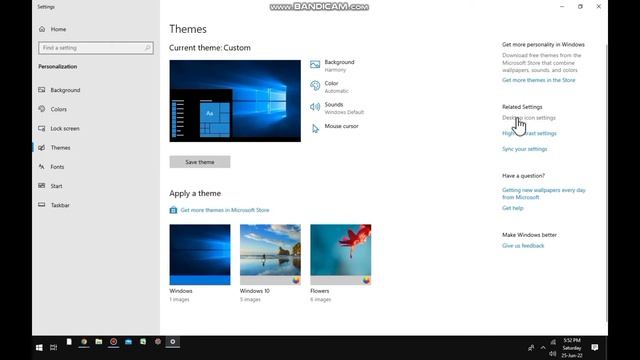Open File Explorer on taskbar
The width and height of the screenshot is (640, 360).
99,342
